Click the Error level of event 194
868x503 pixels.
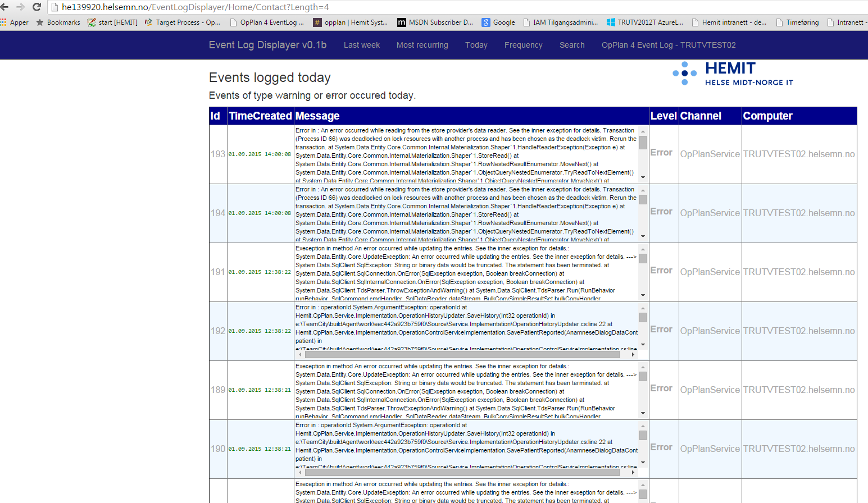tap(661, 211)
